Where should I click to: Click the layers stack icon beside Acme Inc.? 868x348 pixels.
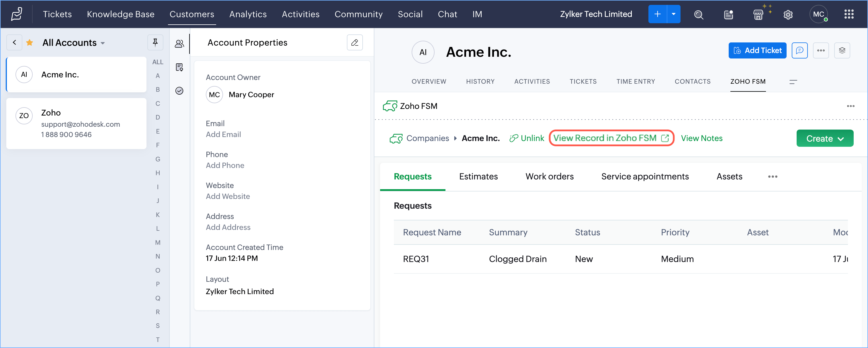(x=842, y=50)
